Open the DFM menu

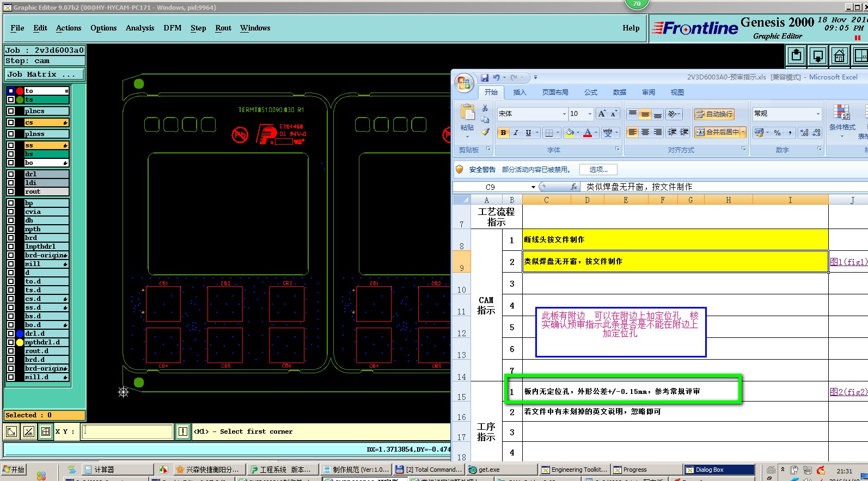pyautogui.click(x=172, y=28)
